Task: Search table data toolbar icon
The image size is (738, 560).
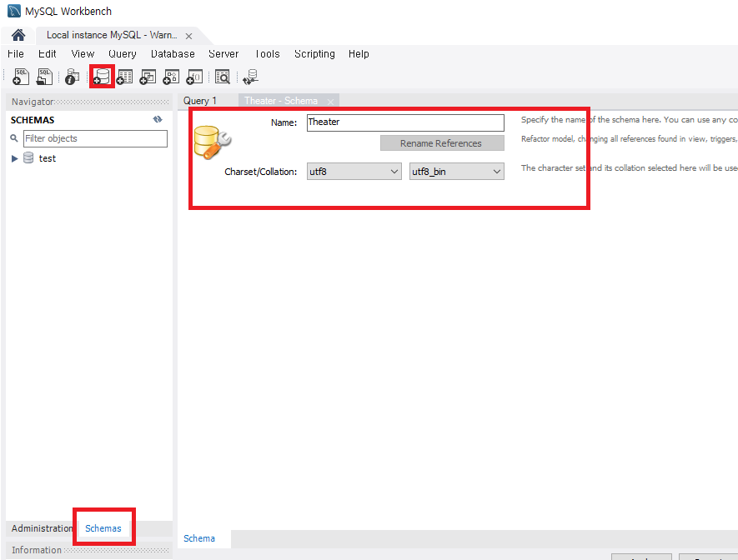Action: 222,77
